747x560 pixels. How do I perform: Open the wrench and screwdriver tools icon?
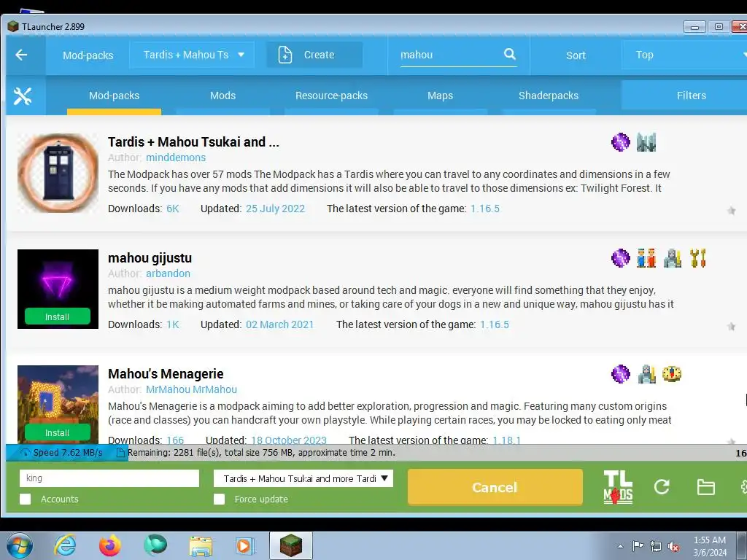click(23, 96)
